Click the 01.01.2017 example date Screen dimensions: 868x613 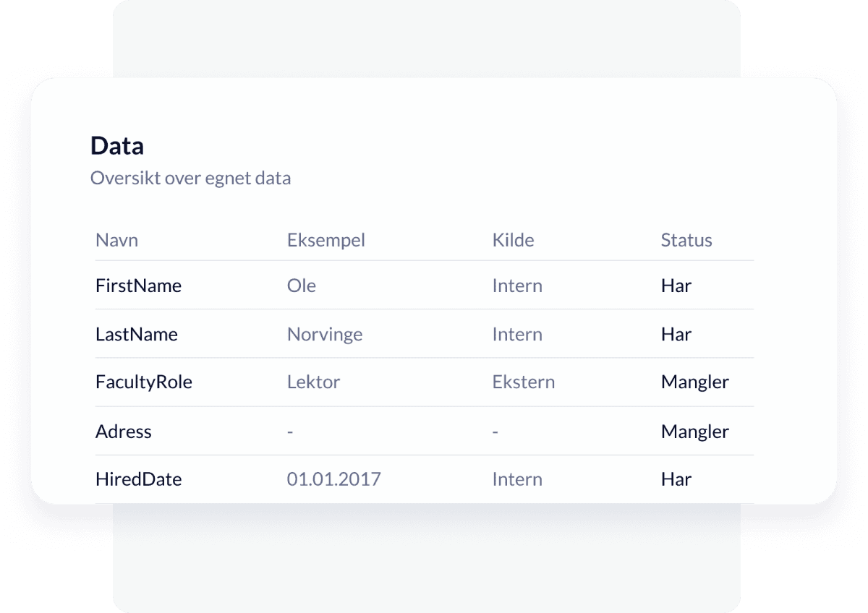[333, 479]
